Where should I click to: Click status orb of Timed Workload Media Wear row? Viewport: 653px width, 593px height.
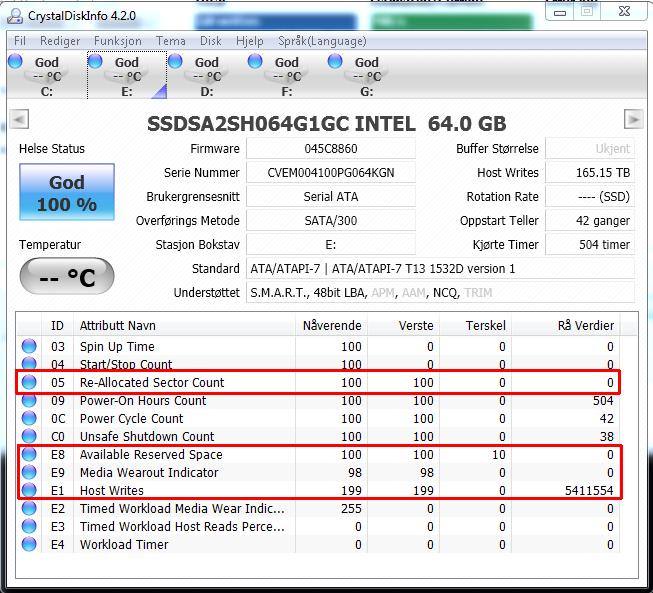[29, 508]
